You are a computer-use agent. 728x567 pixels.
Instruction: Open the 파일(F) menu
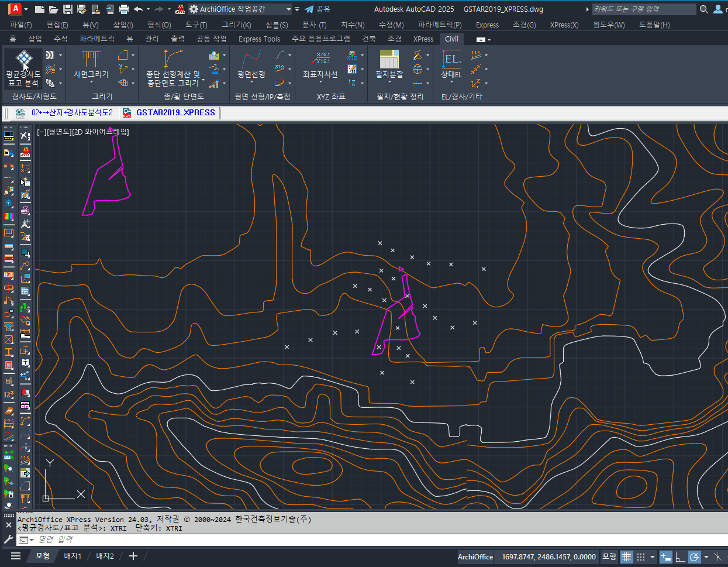coord(21,25)
